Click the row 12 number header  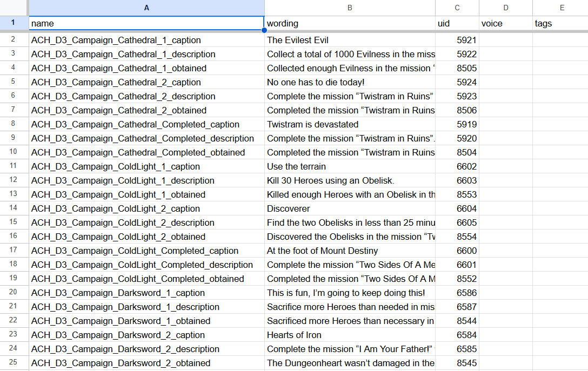(14, 180)
